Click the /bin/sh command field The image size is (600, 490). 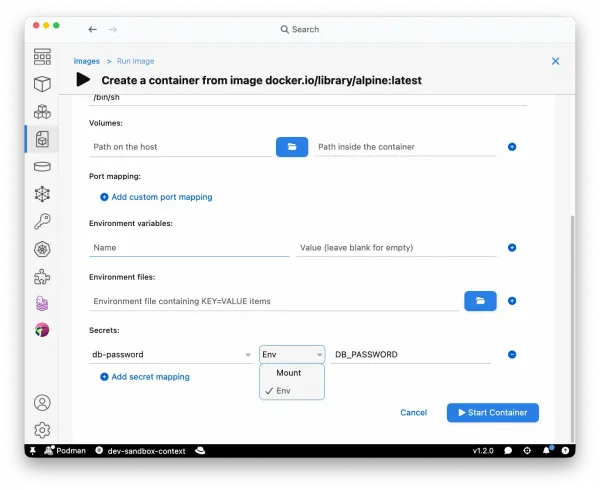coord(308,98)
